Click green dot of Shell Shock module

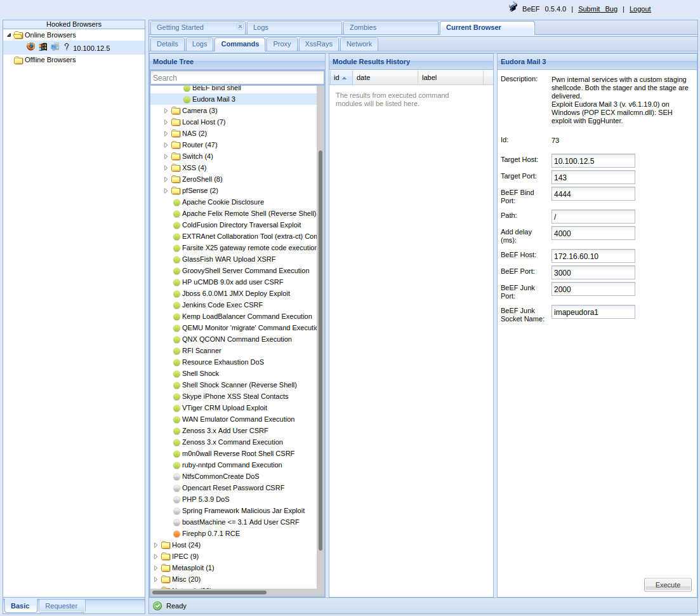click(x=177, y=374)
